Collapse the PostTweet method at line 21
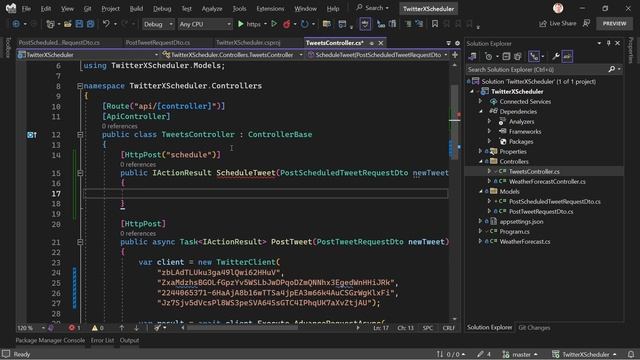Screen dimensions: 640x360 pos(80,242)
